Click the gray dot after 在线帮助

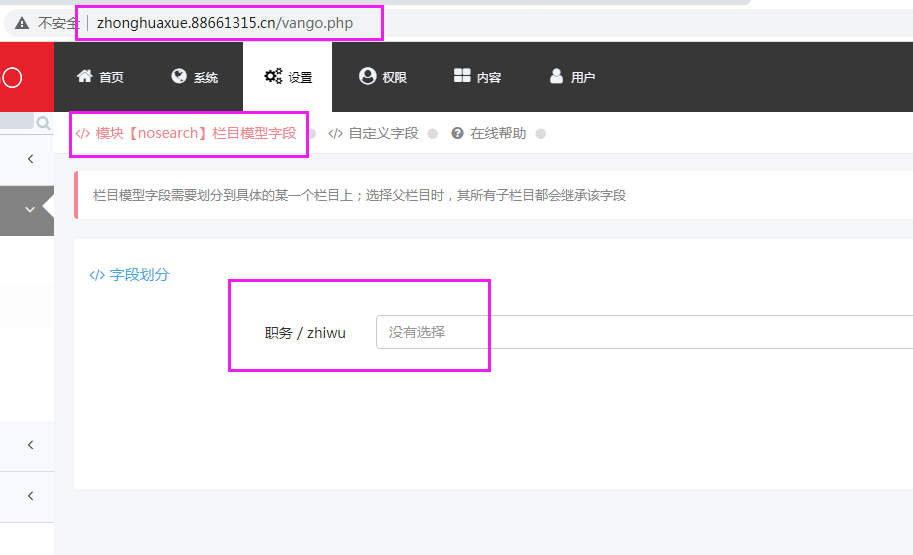click(541, 134)
